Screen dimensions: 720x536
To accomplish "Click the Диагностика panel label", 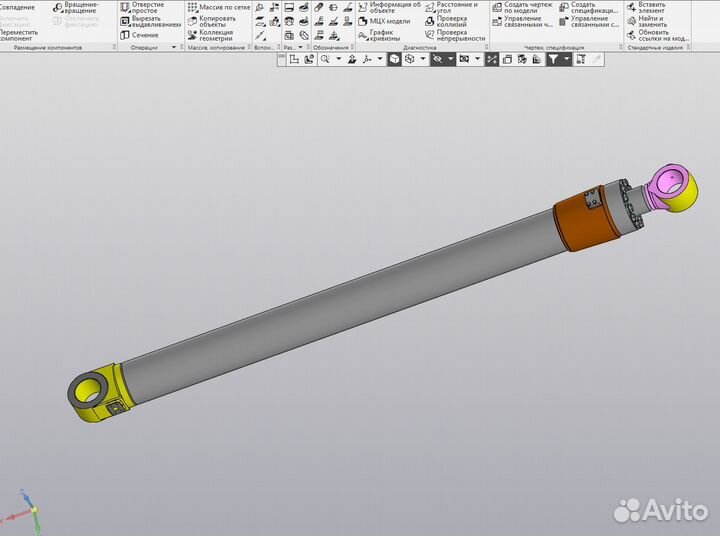I will point(419,47).
